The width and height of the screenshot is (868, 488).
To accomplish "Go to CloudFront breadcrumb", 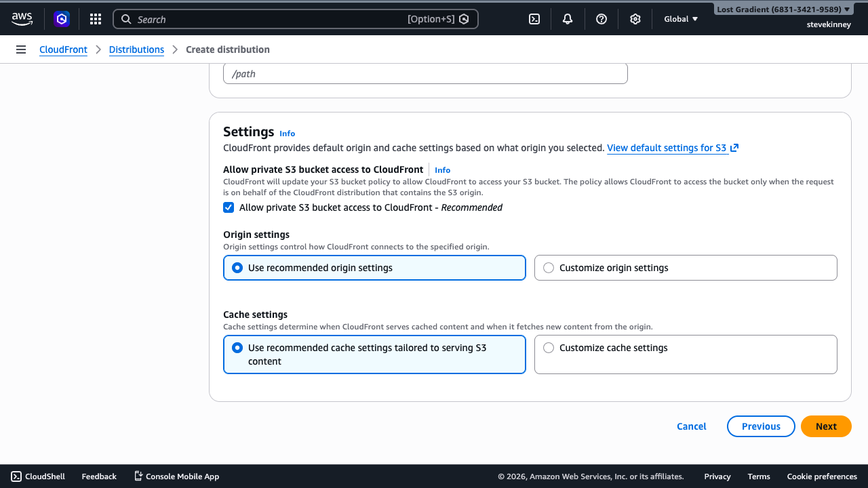I will point(63,49).
